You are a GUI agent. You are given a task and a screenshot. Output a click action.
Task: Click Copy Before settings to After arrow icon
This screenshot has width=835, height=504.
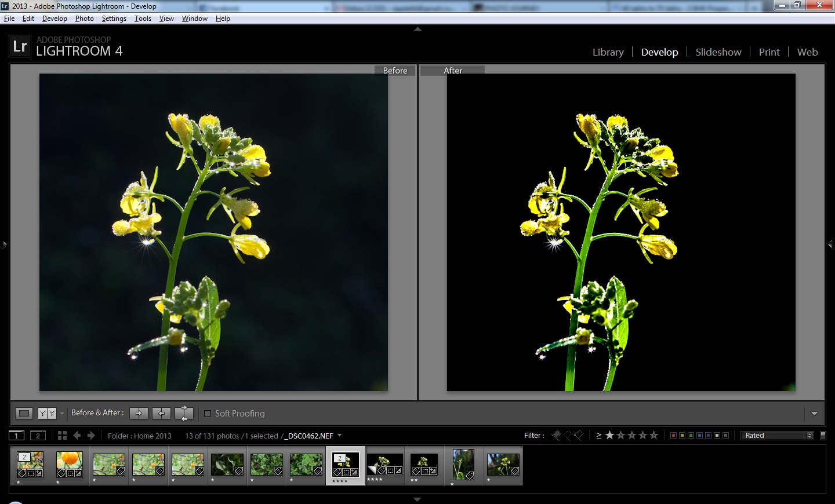click(138, 413)
